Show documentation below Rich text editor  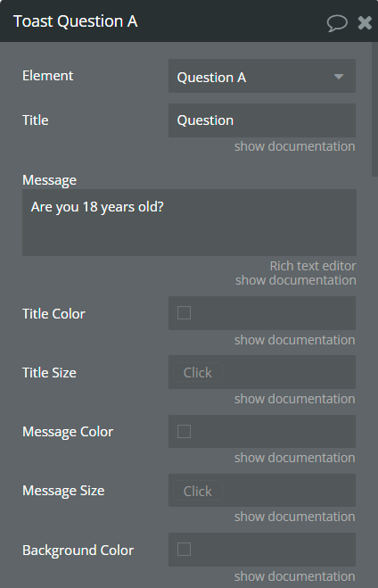pos(296,280)
